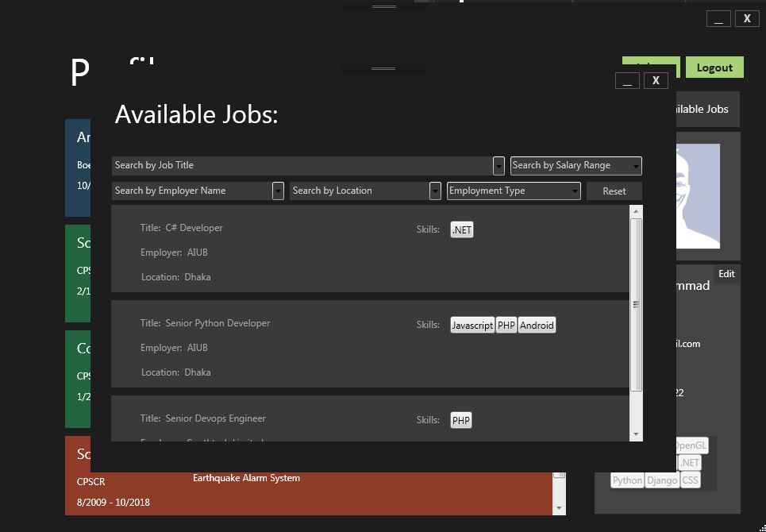The height and width of the screenshot is (532, 766).
Task: Expand the Search by Employer Name dropdown arrow
Action: [278, 191]
